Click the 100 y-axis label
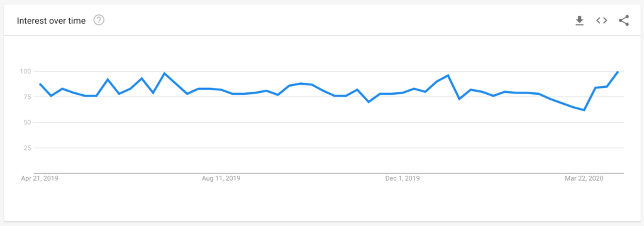The width and height of the screenshot is (644, 226). [x=26, y=72]
